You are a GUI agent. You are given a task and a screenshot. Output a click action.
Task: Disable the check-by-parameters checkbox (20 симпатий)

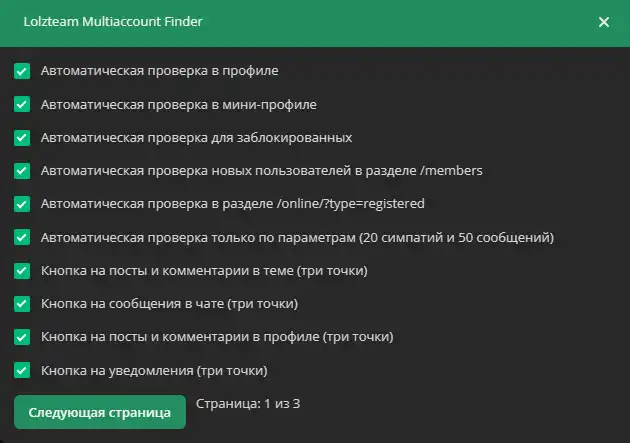[22, 238]
